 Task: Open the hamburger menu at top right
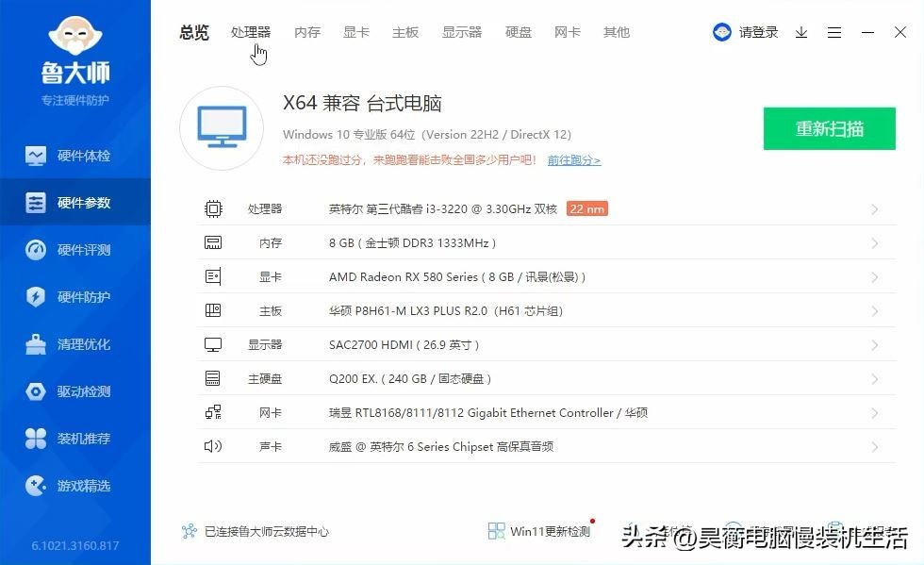833,31
